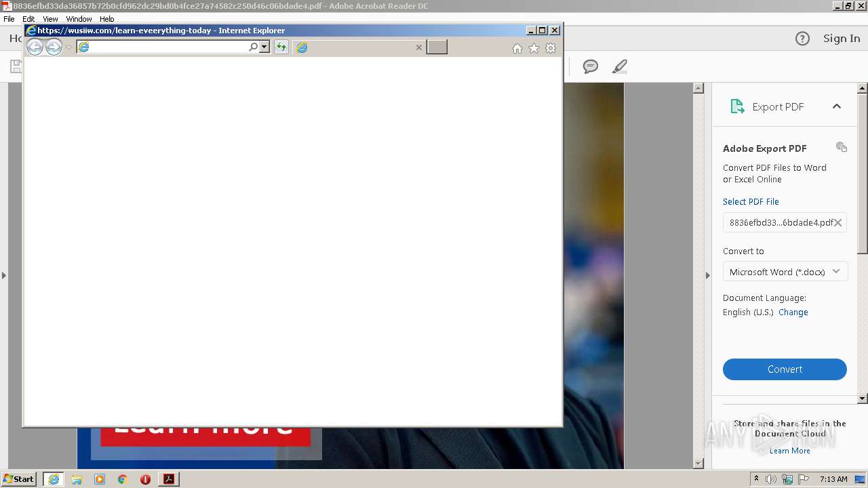Go to Internet Explorer home page
The height and width of the screenshot is (488, 868).
click(517, 48)
